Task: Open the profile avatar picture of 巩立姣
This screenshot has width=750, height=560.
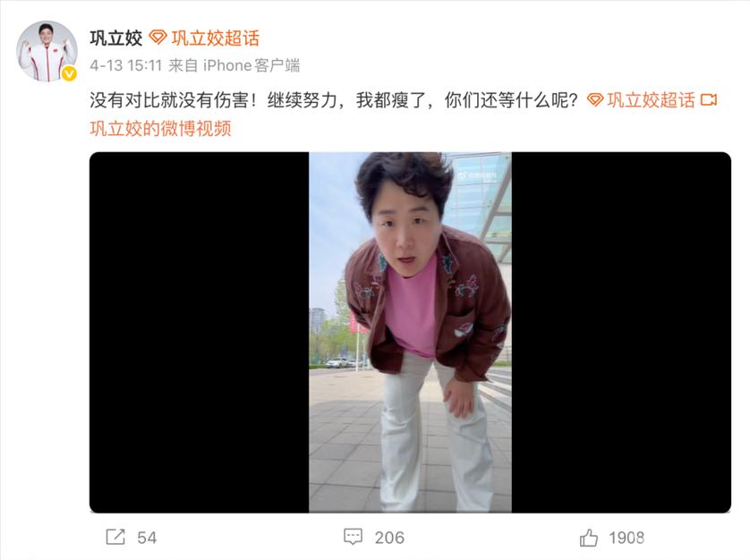Action: (47, 51)
